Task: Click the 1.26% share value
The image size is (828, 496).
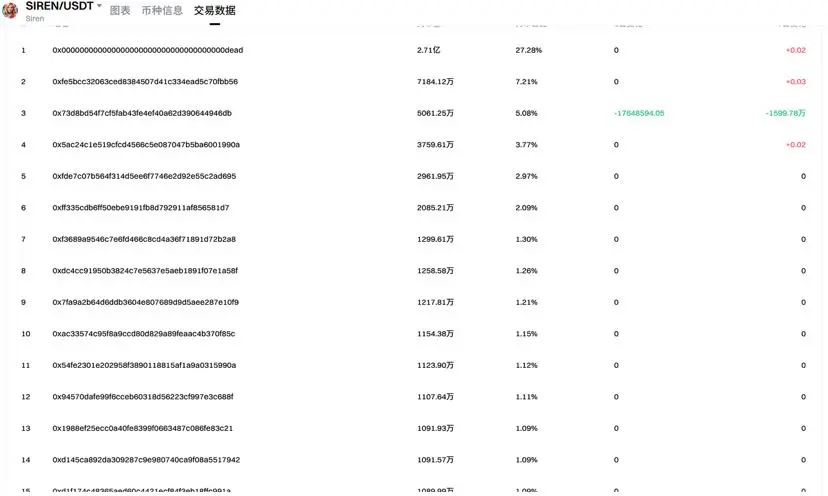Action: 526,270
